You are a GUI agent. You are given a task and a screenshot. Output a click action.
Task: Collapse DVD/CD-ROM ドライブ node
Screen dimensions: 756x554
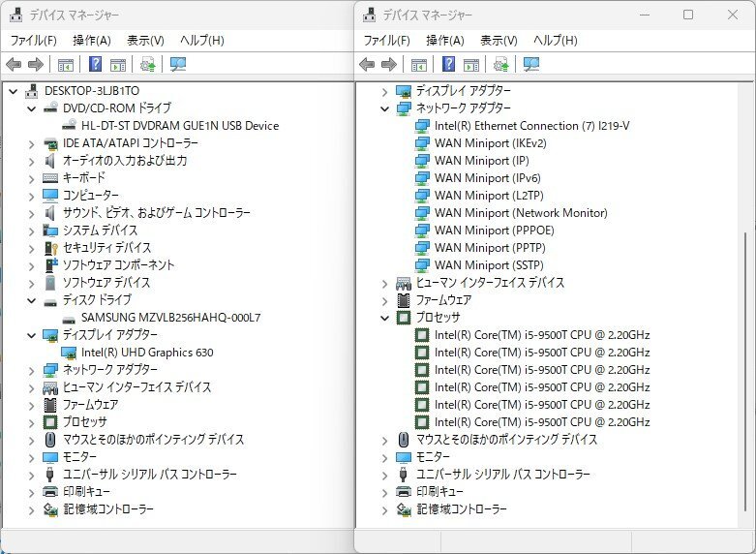pos(31,108)
